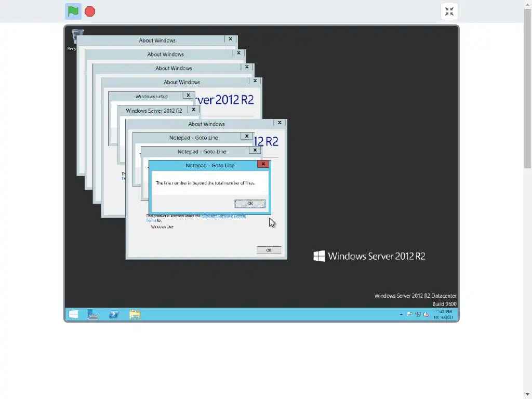Image resolution: width=532 pixels, height=399 pixels.
Task: Open the taskbar clock showing 10/4/2021
Action: pyautogui.click(x=444, y=314)
